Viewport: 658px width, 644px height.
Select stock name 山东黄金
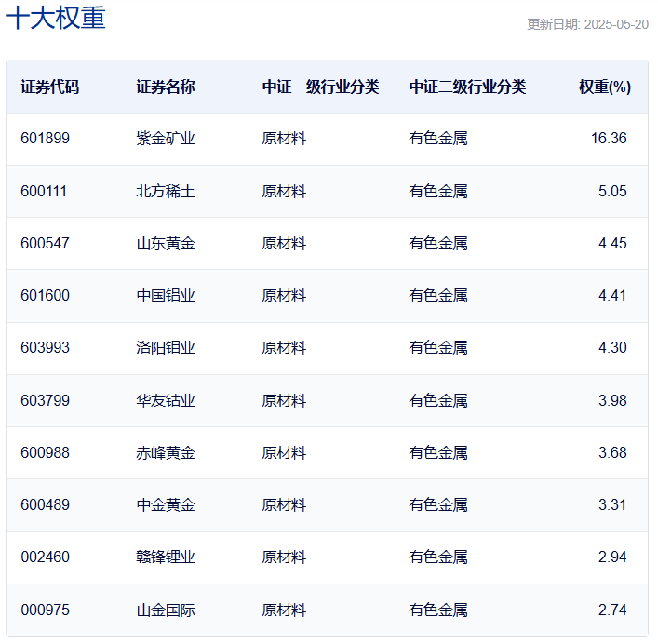click(x=166, y=243)
